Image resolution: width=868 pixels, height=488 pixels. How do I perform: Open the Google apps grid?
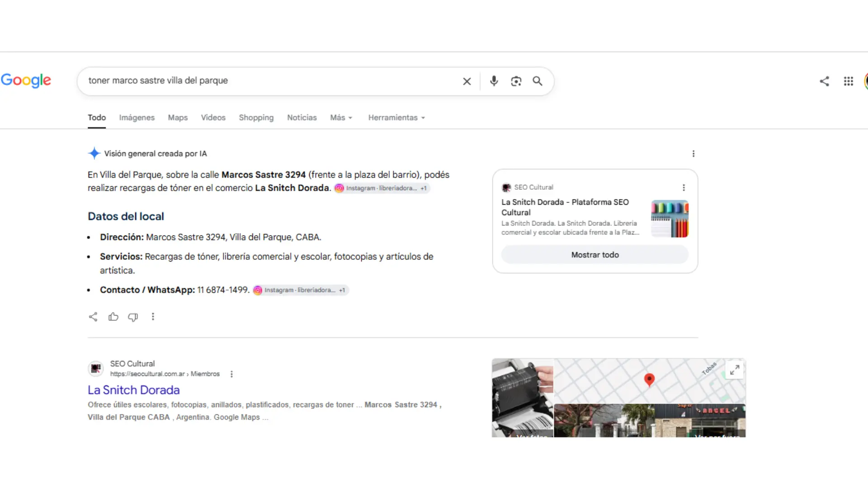[x=848, y=81]
